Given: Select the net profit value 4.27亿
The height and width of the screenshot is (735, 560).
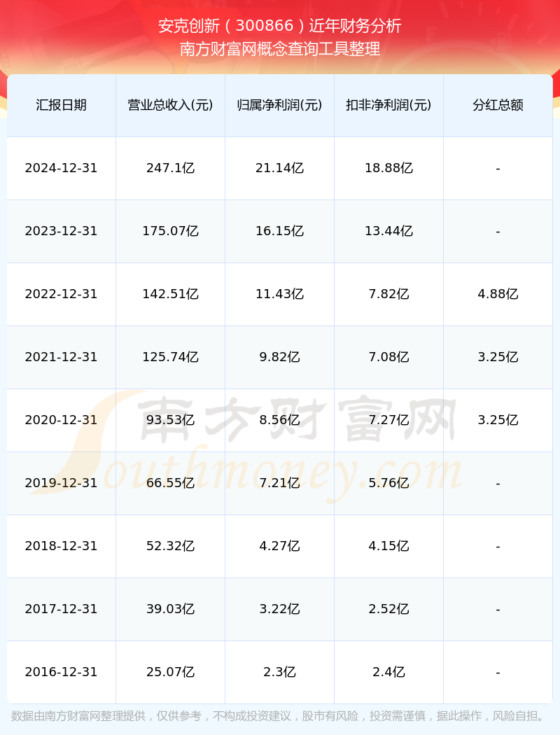Looking at the screenshot, I should pos(279,546).
